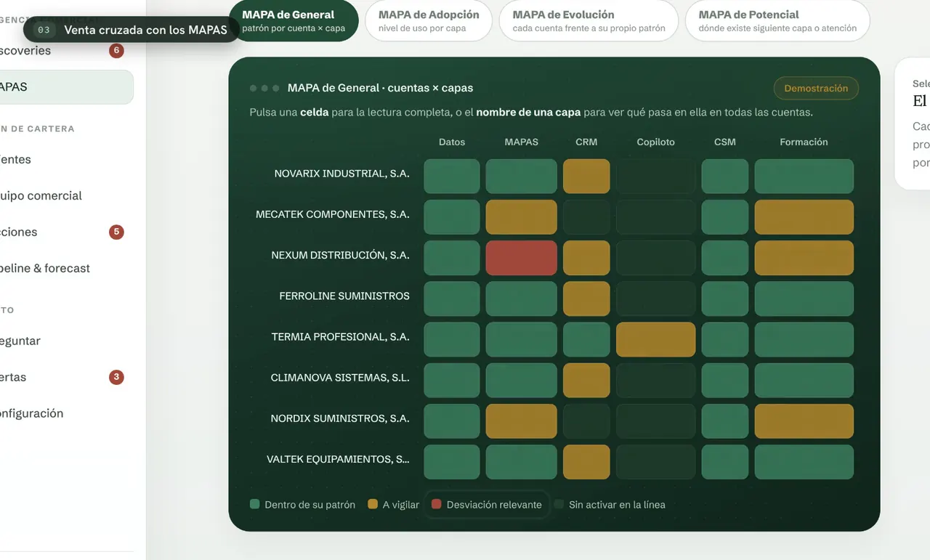Select the MAPA de General tab
Screen dimensions: 930x560
pos(294,21)
